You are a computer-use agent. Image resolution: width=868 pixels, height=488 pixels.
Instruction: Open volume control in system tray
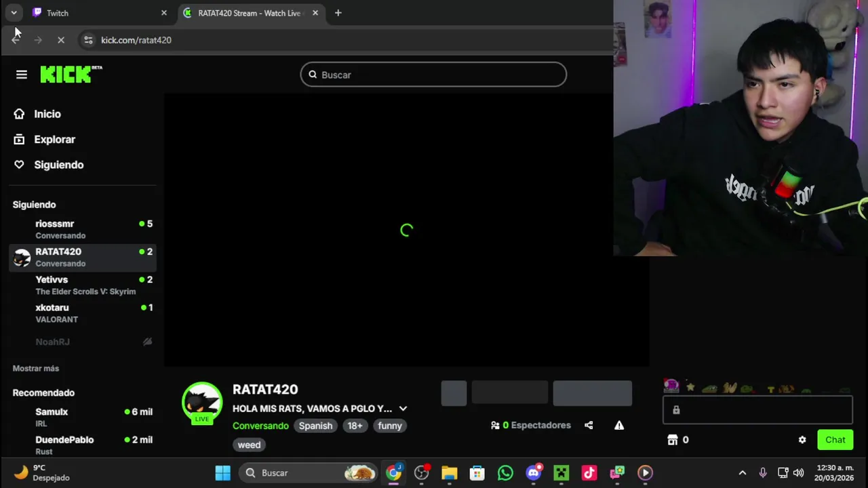[799, 472]
